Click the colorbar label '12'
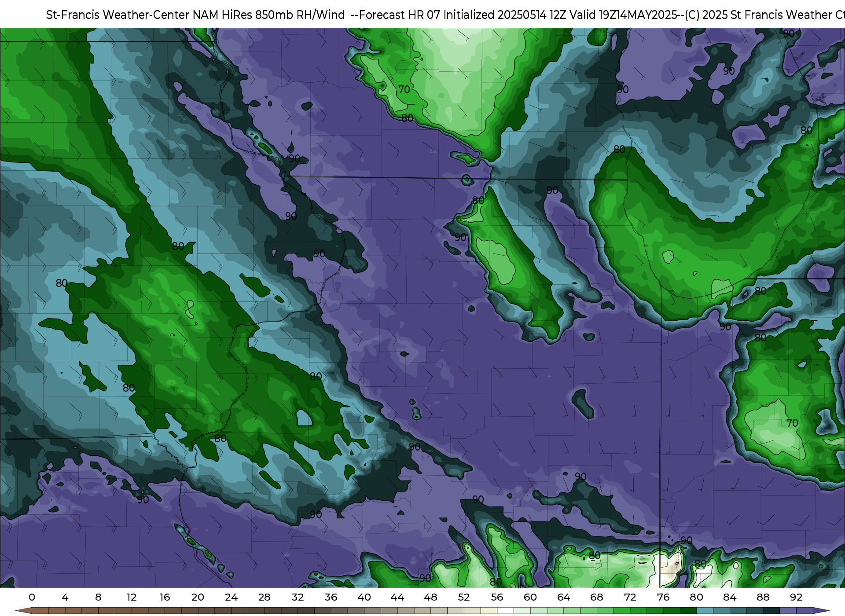Screen dimensions: 845x616 tap(132, 597)
